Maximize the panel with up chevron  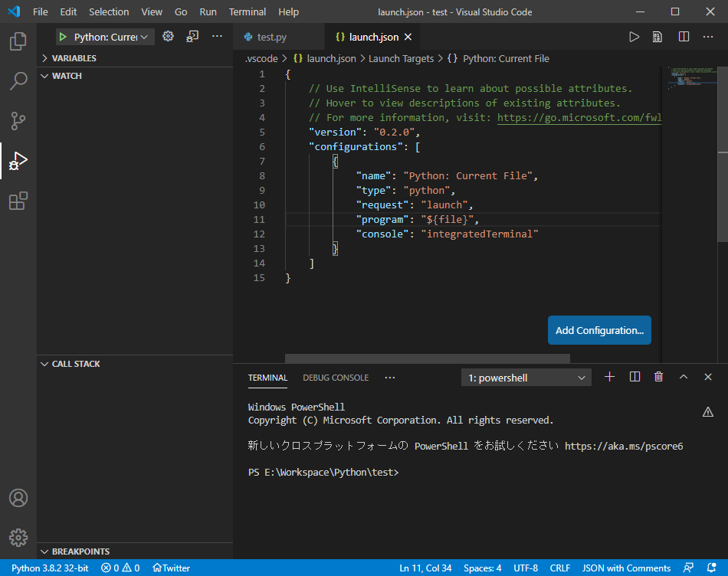click(x=684, y=377)
